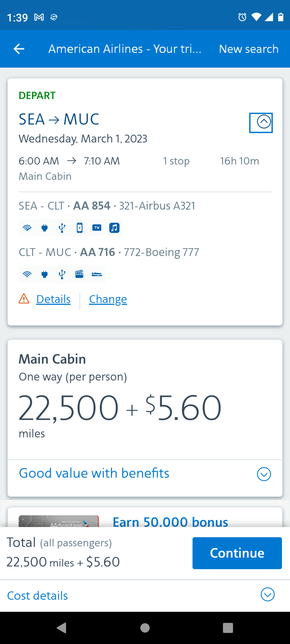Tap the Wi-Fi icon for CLT - MUC
Viewport: 290px width, 644px height.
(27, 274)
